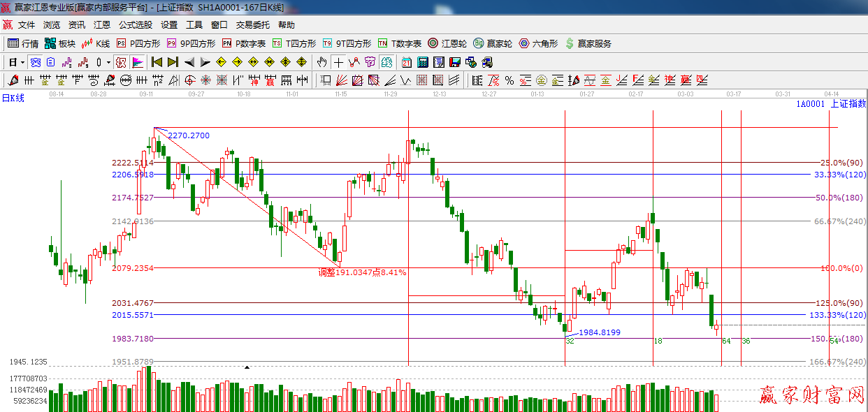Toggle the crosshair cursor tool
Screen dimensions: 868x412
(x=338, y=62)
